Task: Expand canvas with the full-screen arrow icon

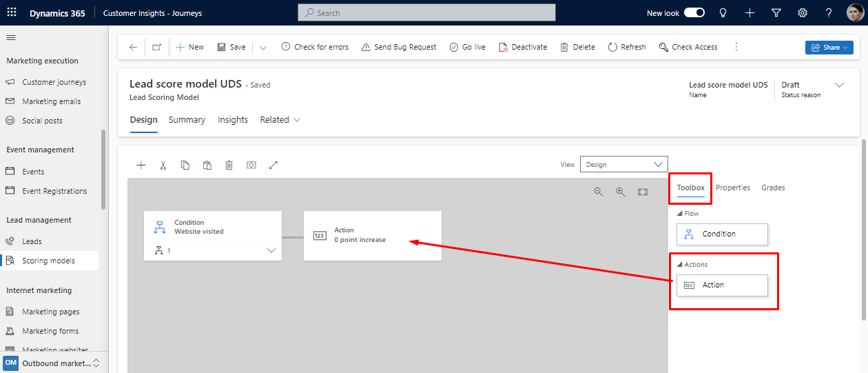Action: (273, 165)
